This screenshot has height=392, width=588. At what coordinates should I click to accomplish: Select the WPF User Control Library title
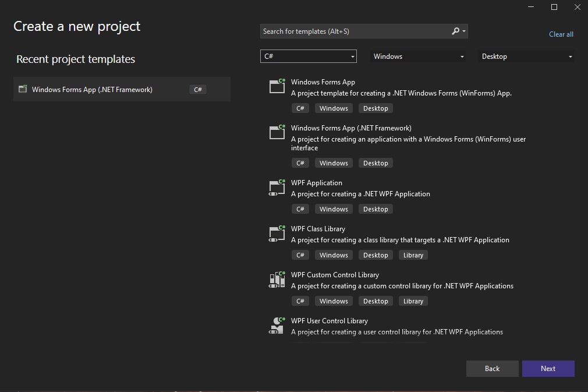[x=330, y=321]
